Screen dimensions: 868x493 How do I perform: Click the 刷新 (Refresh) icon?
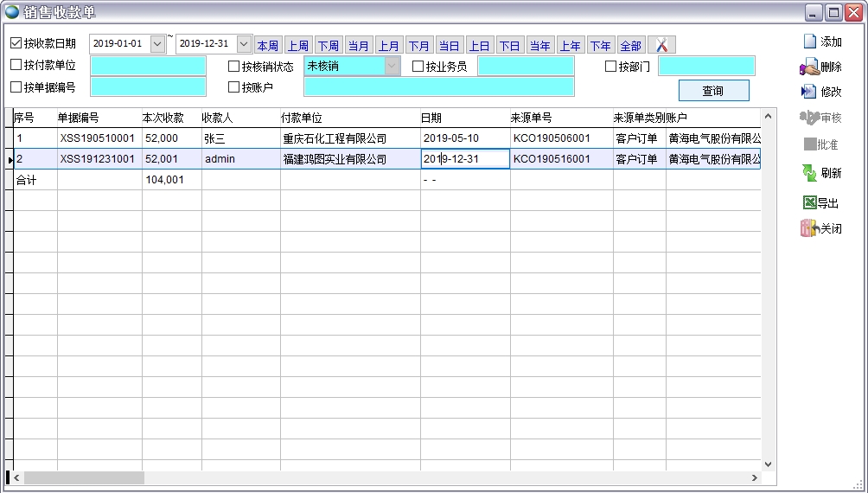809,173
